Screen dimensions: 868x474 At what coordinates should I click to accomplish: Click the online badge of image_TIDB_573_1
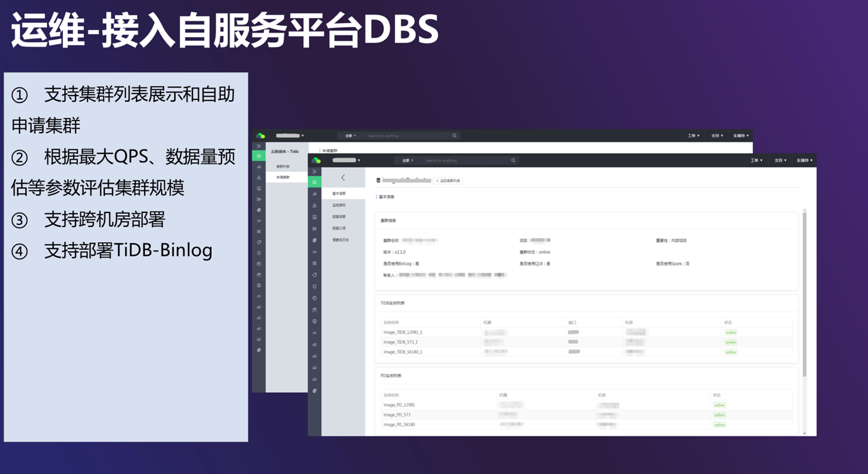point(730,343)
